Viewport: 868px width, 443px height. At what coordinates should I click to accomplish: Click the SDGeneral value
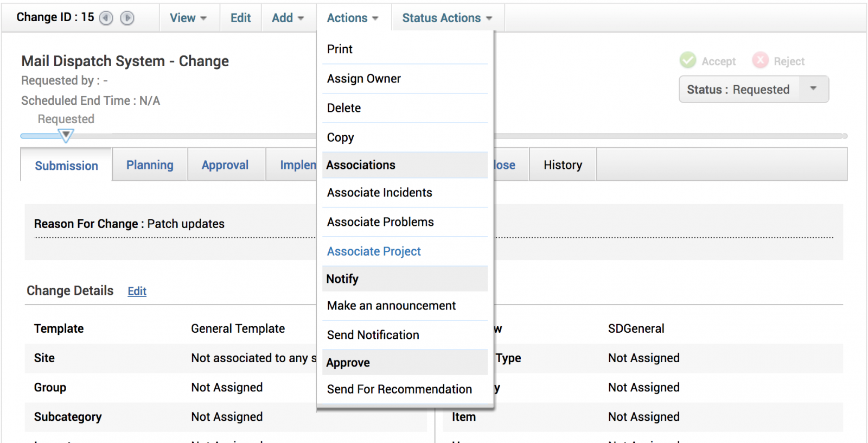[636, 328]
